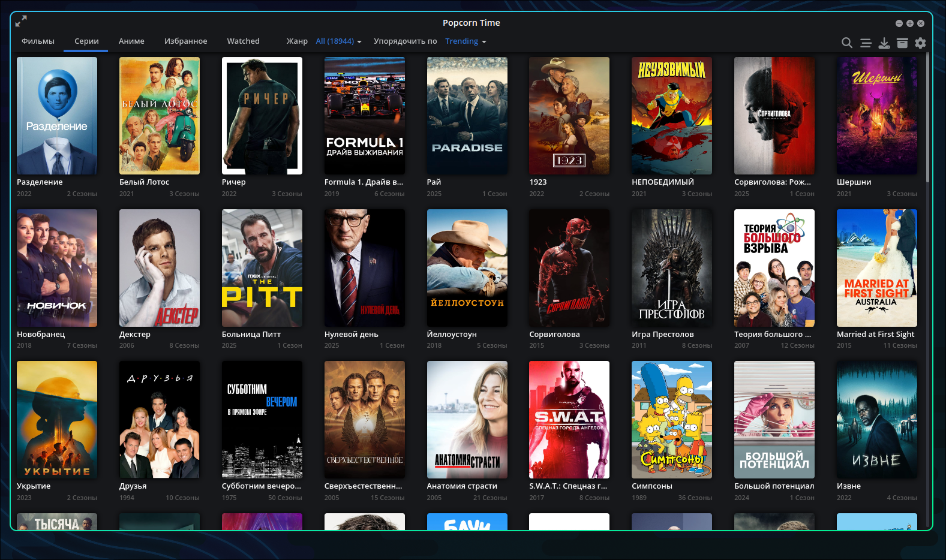Click '50 Сезоны' under Субботним вечером
This screenshot has height=560, width=946.
pos(285,498)
